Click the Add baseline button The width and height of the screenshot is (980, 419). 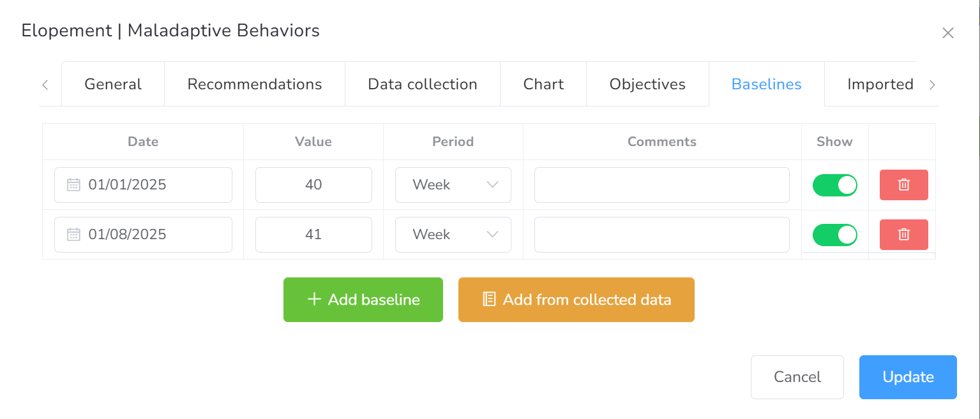click(363, 300)
